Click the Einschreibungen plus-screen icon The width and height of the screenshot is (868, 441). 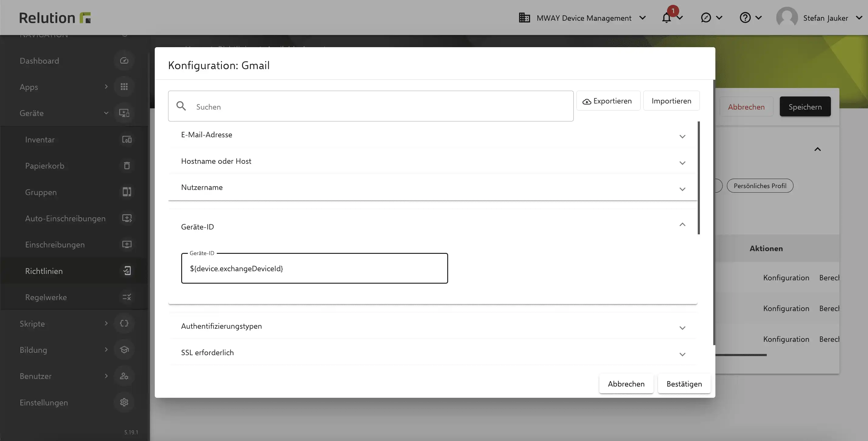point(127,245)
